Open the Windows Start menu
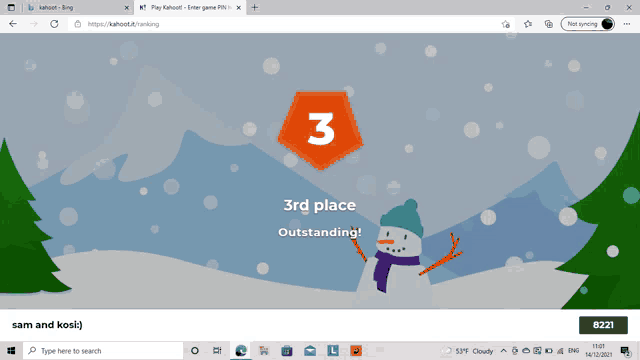640x360 pixels. (11, 351)
